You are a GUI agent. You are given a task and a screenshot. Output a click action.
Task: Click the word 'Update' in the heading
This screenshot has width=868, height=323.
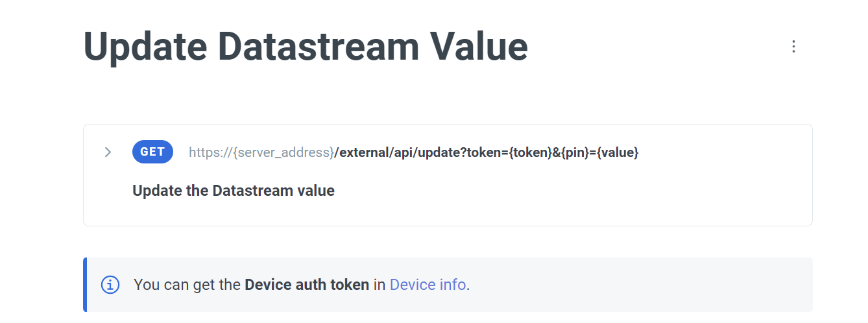145,47
